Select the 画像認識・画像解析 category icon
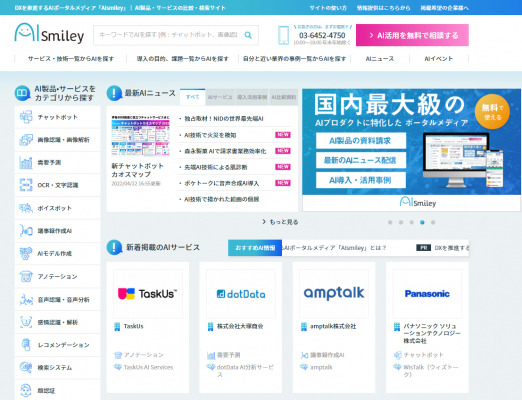Image resolution: width=522 pixels, height=400 pixels. point(26,140)
